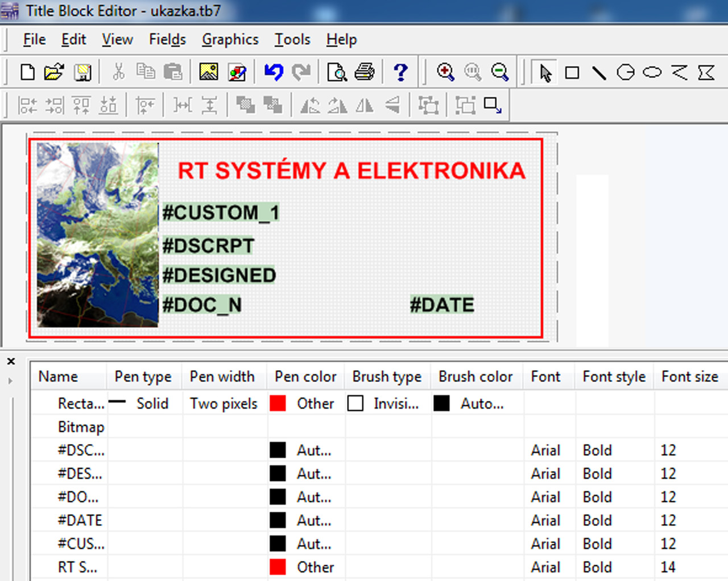Click the Brush color column header
Screen dimensions: 728x581
[x=477, y=376]
